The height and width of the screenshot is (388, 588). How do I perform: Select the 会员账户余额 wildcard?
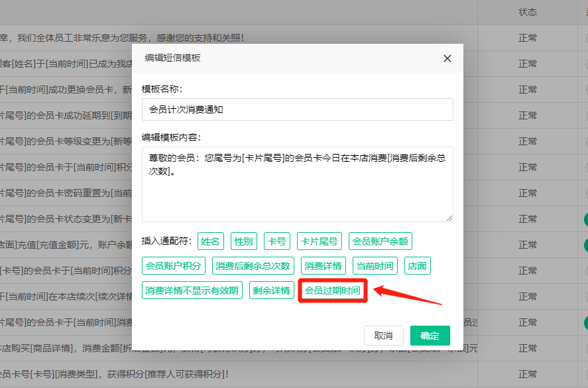tap(381, 241)
